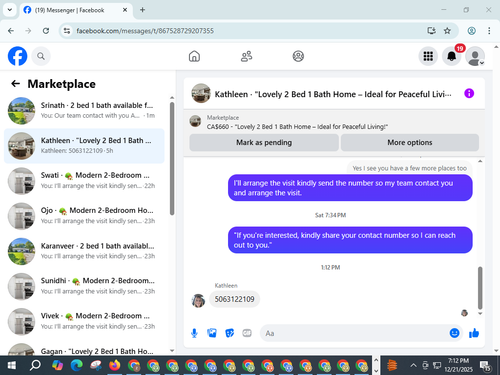
Task: Open Microsoft Edge from the taskbar
Action: tap(77, 365)
